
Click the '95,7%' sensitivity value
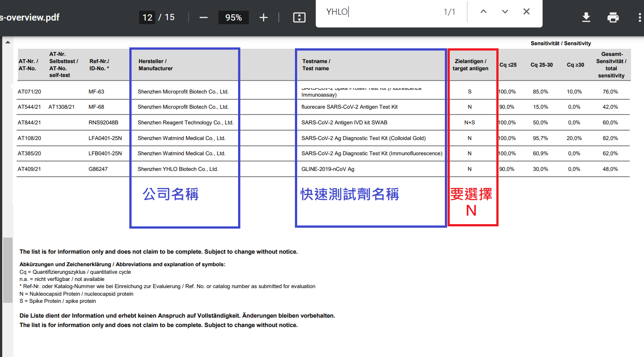(x=541, y=138)
